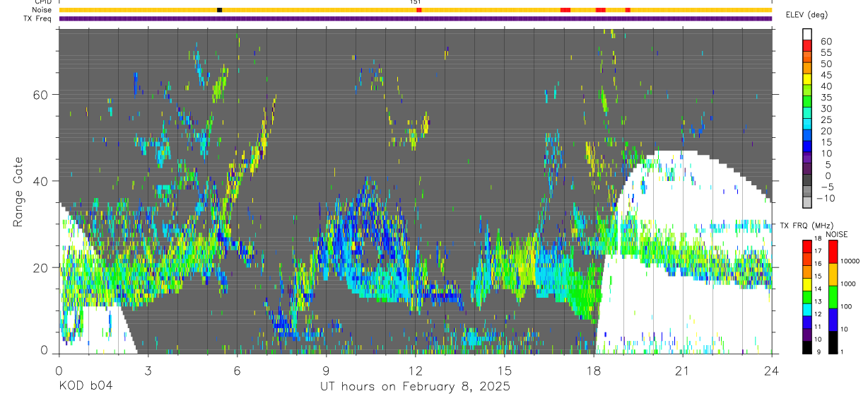The image size is (868, 401).
Task: Click the 'KOD b04' radar beam label
Action: 85,387
